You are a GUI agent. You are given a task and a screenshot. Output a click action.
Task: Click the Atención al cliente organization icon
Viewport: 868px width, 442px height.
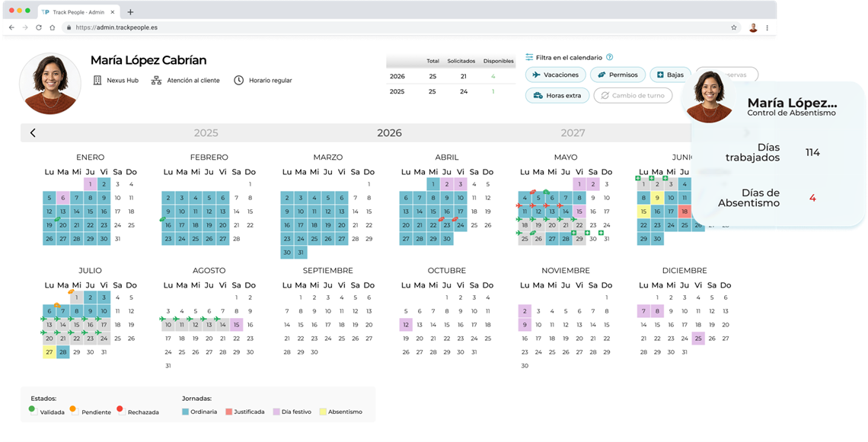point(156,80)
